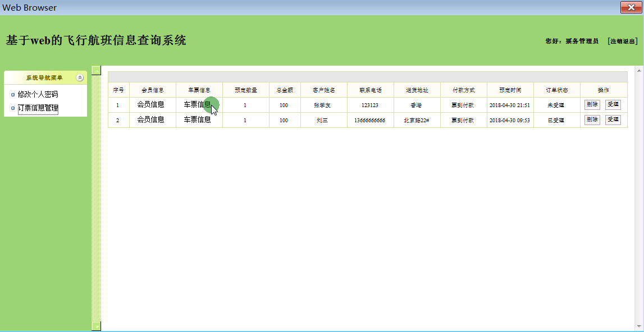644x332 pixels.
Task: Select the 预定数量 column header
Action: click(246, 90)
